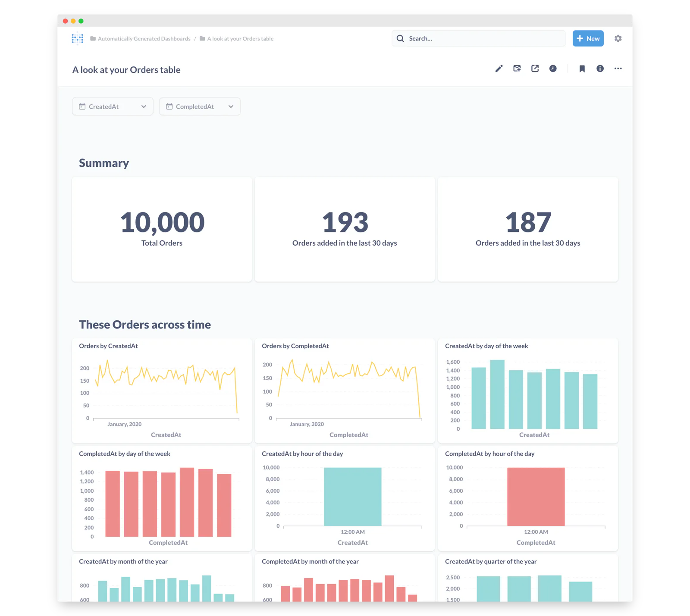The image size is (690, 616).
Task: Click the 'Orders by CreatedAt' chart title
Action: 108,346
